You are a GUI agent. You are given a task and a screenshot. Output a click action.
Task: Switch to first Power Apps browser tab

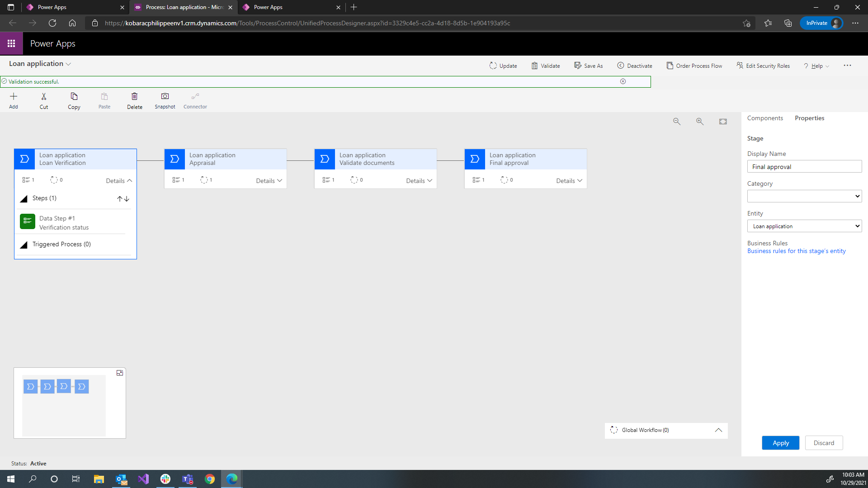coord(75,7)
